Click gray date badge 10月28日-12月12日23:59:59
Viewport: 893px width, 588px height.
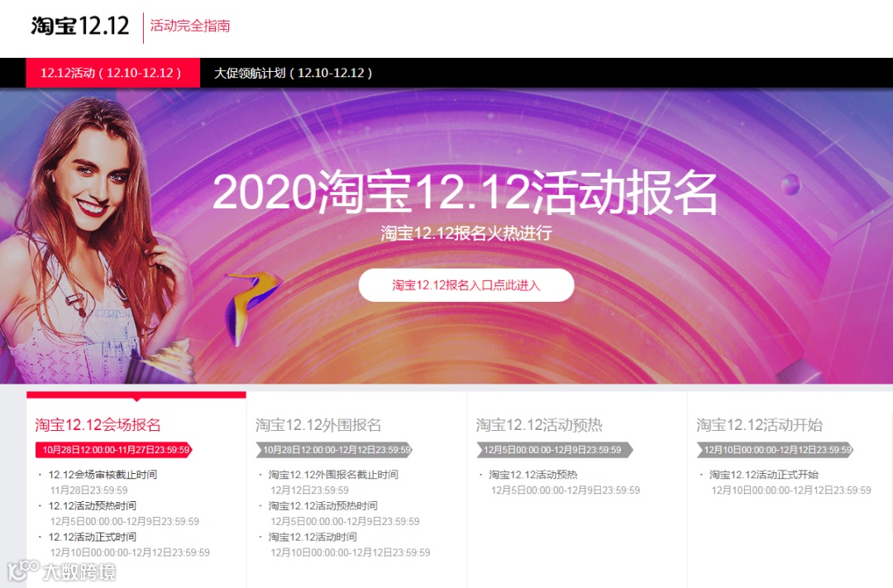tap(334, 450)
